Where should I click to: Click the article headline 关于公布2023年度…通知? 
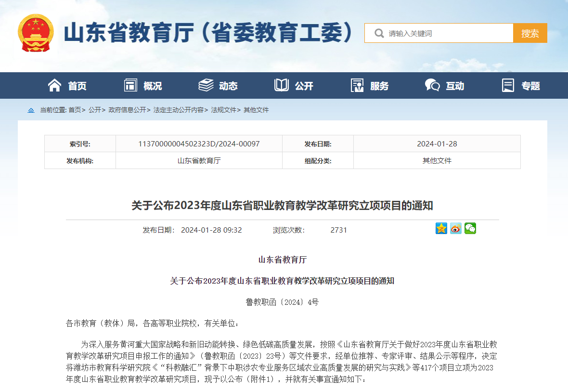tap(282, 206)
